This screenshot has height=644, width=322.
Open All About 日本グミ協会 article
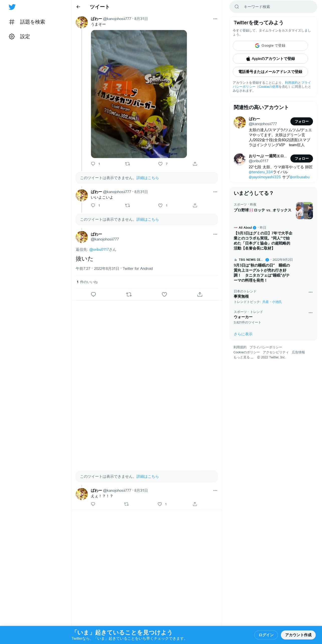point(263,240)
